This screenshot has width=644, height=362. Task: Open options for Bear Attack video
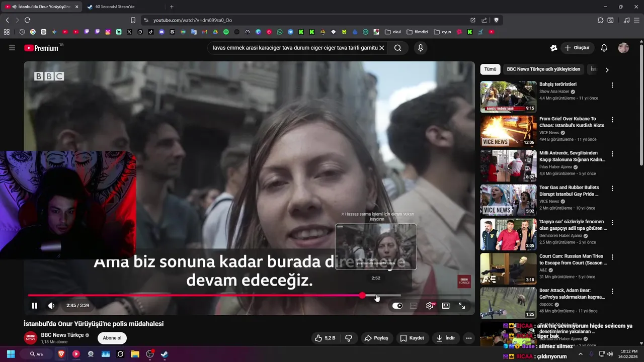[612, 291]
